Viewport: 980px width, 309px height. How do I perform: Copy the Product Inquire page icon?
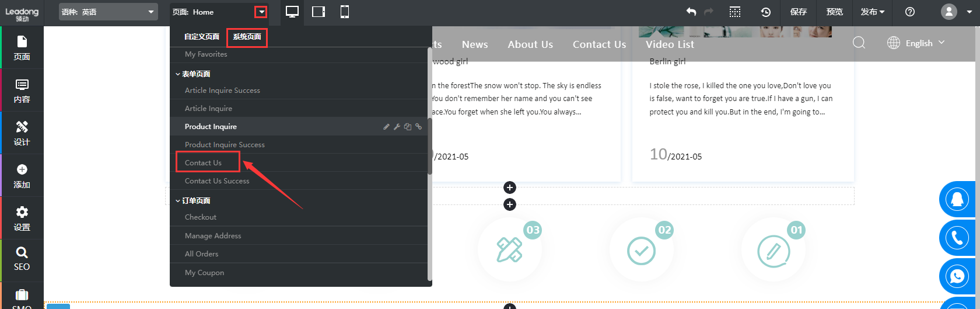[408, 127]
